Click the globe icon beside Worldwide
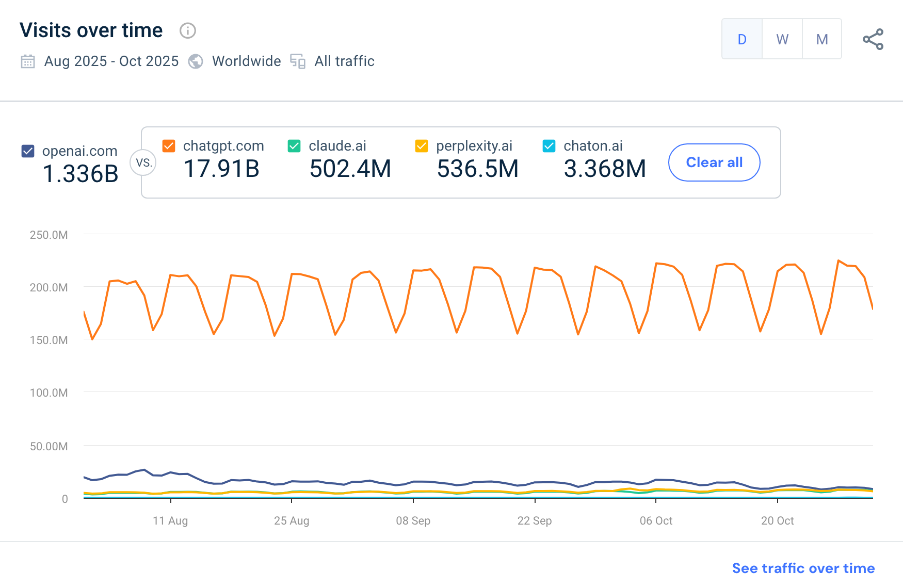This screenshot has width=903, height=588. [x=196, y=61]
